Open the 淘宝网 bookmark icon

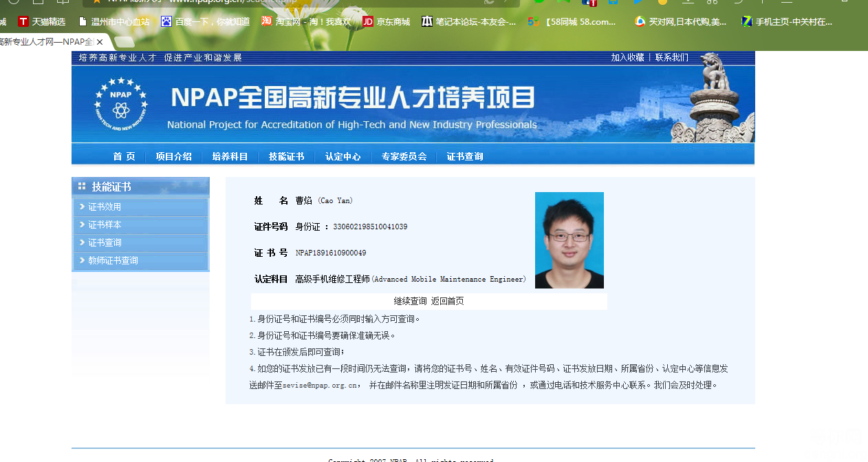[267, 21]
